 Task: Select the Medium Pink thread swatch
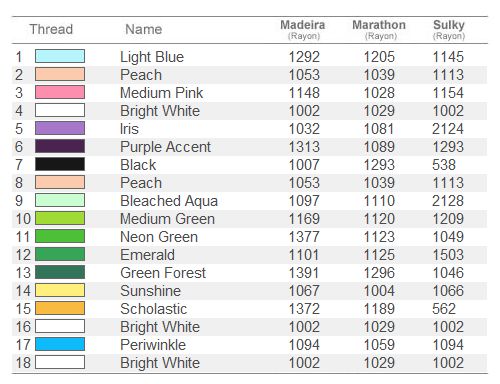[60, 92]
